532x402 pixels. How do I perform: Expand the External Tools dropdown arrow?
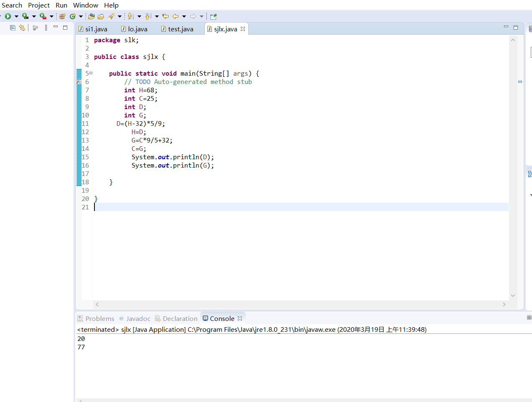(x=51, y=16)
